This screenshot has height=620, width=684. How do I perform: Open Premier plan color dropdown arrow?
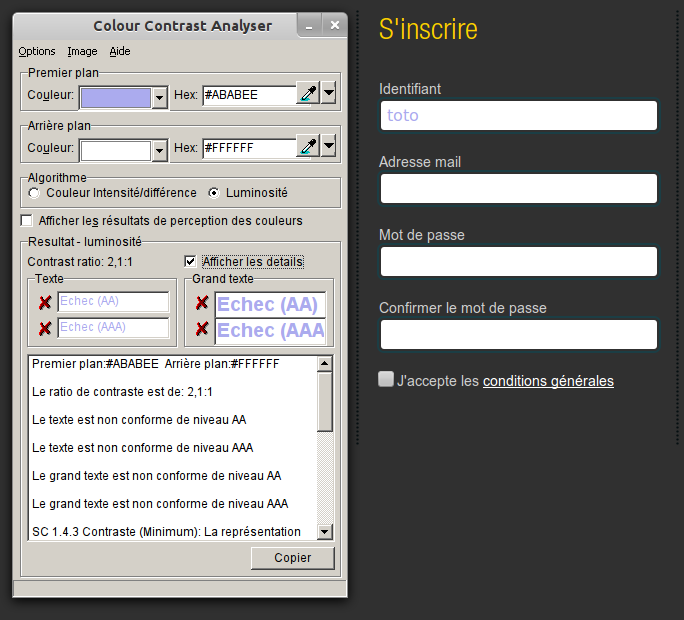[x=160, y=98]
